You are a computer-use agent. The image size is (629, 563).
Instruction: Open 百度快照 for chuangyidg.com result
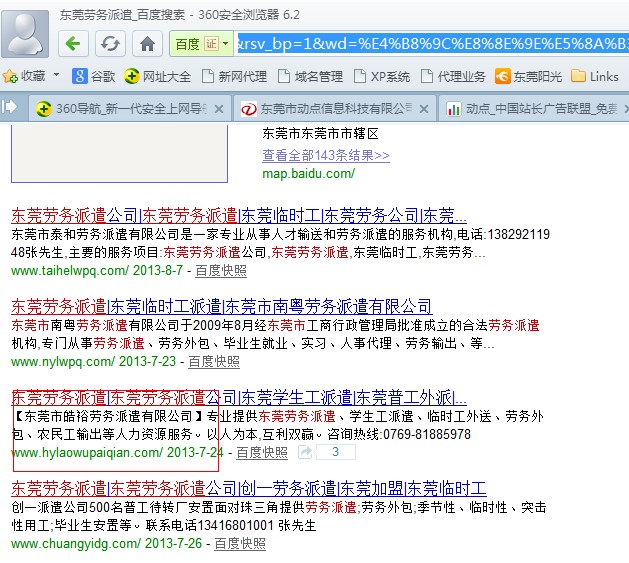pos(240,544)
